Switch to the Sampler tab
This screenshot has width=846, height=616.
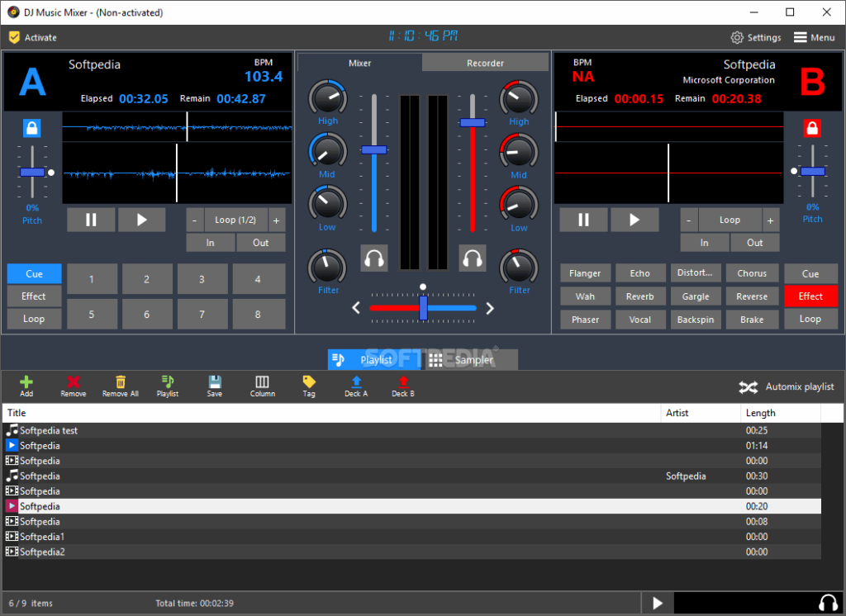471,360
